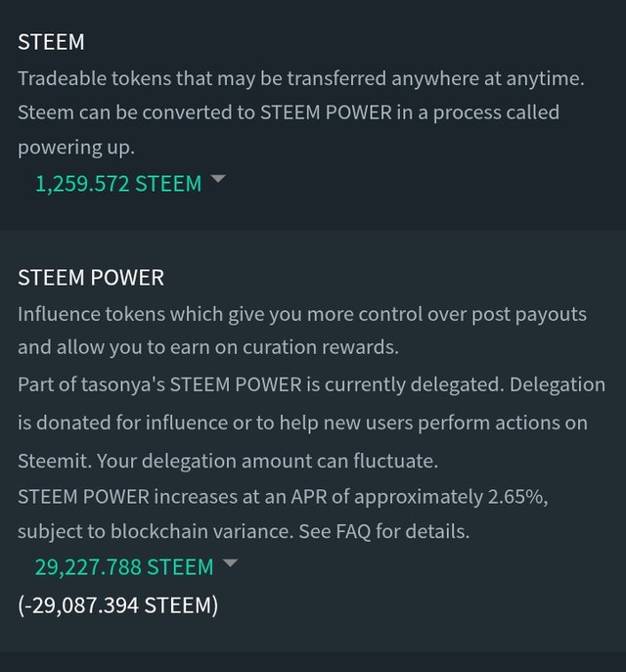Click the "powering up." text line
This screenshot has width=626, height=672.
point(75,148)
